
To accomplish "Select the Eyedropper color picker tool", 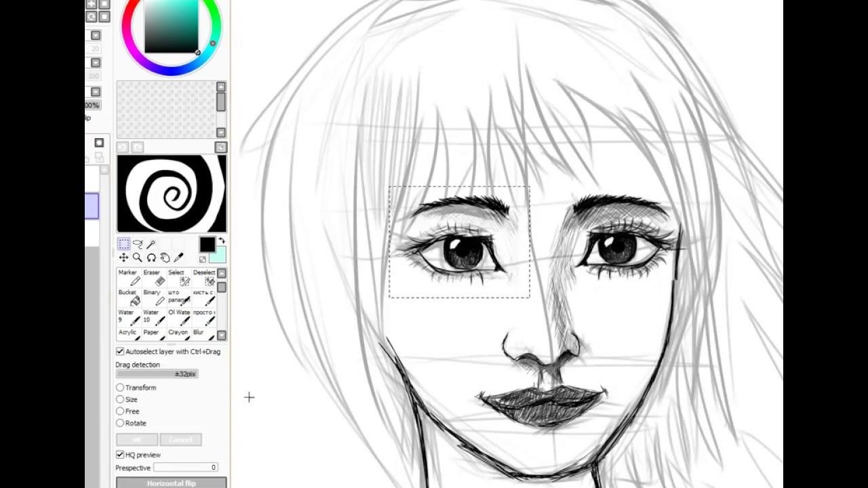I will click(x=179, y=258).
